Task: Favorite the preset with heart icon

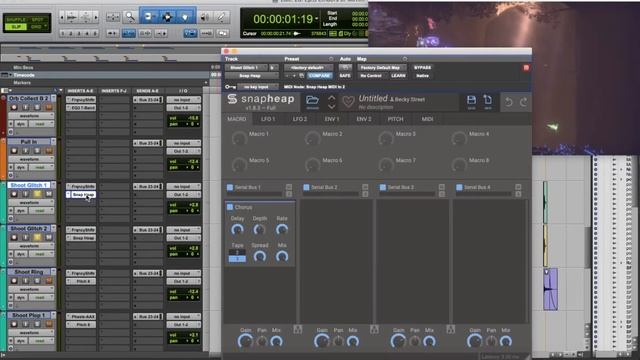Action: (348, 101)
